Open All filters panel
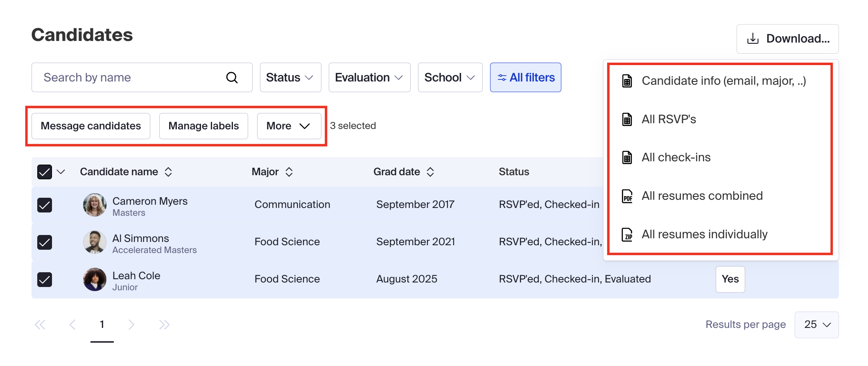The width and height of the screenshot is (868, 366). point(525,77)
